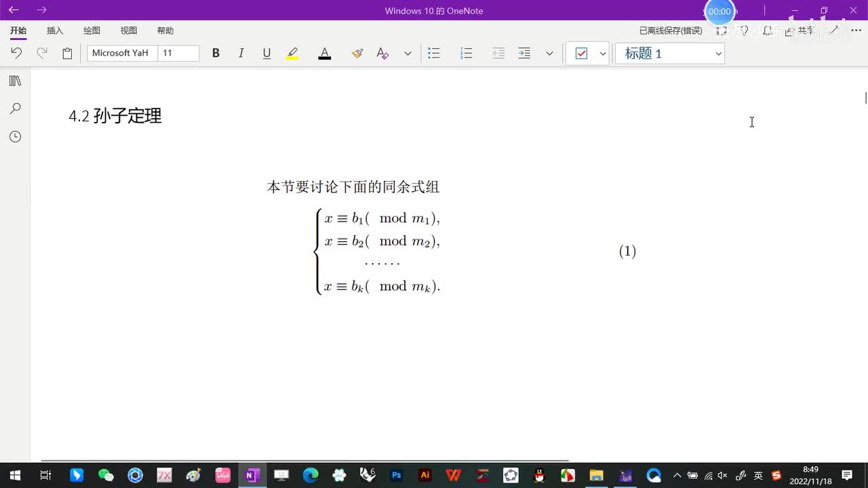Image resolution: width=868 pixels, height=488 pixels.
Task: Open Adobe Illustrator from the taskbar
Action: pyautogui.click(x=425, y=475)
